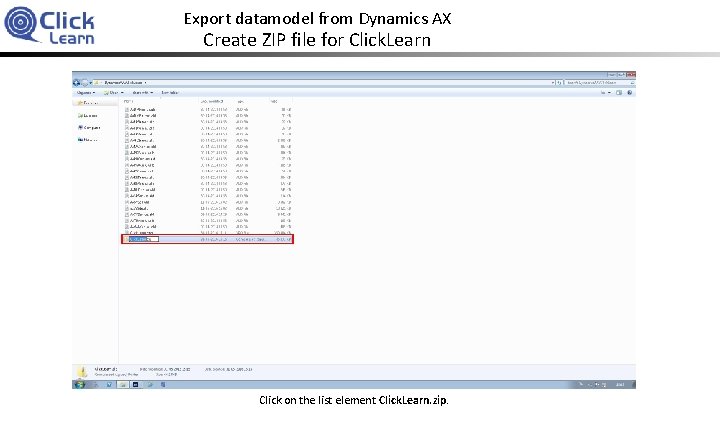Open the Windows Start button
Screen dimensions: 720x437
click(x=79, y=385)
